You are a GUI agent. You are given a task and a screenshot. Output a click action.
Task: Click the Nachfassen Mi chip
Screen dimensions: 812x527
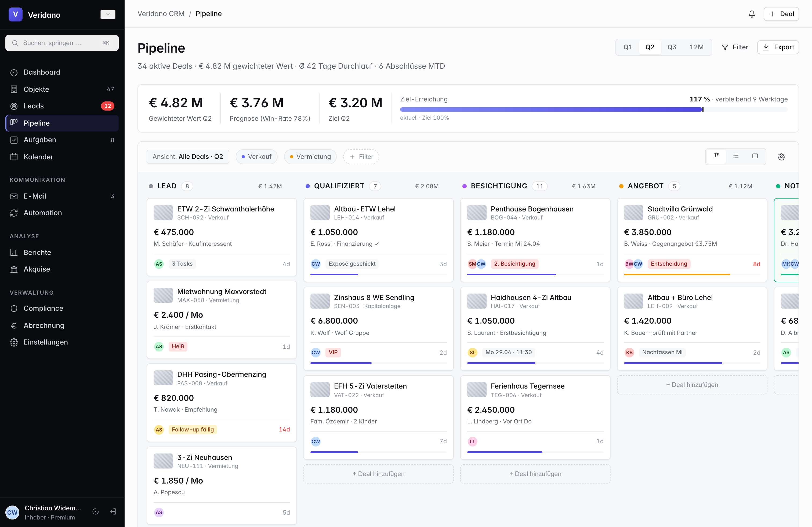(662, 353)
